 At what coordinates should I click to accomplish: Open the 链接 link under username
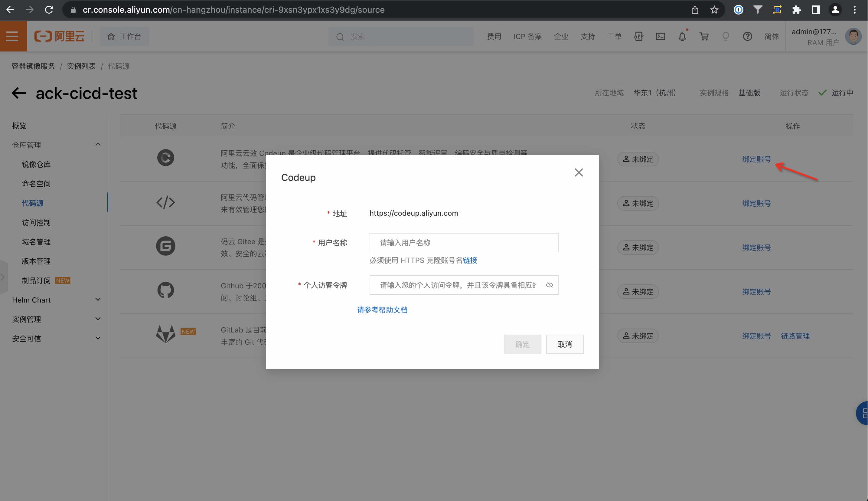click(470, 260)
